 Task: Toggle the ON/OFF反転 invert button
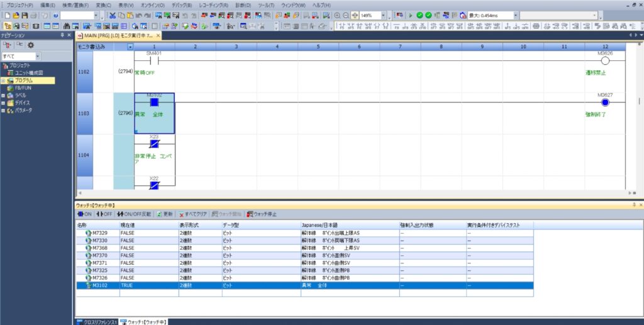click(x=134, y=214)
